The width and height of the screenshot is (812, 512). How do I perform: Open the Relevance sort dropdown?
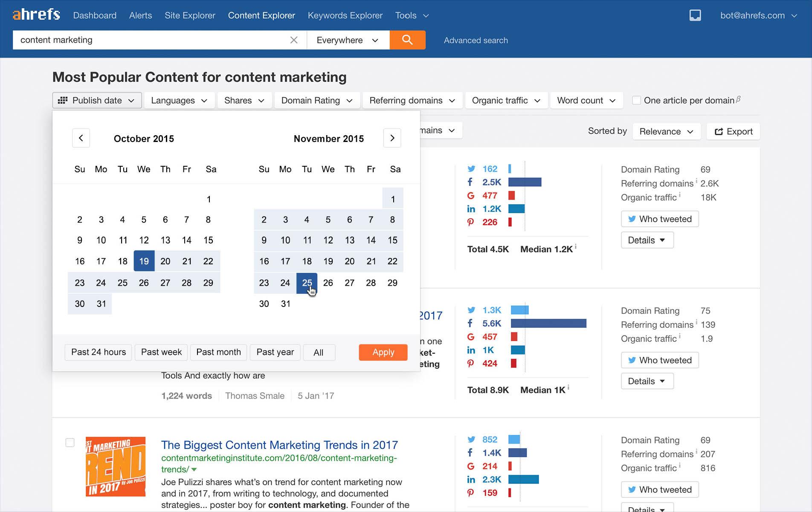pos(666,131)
